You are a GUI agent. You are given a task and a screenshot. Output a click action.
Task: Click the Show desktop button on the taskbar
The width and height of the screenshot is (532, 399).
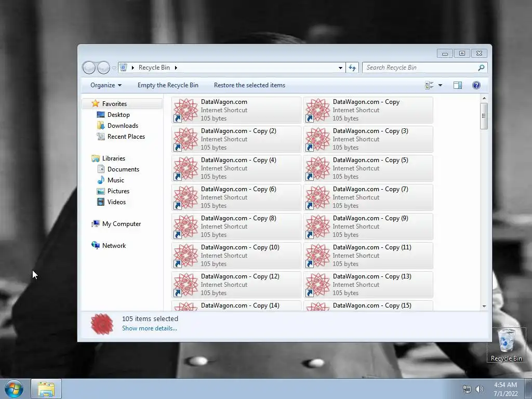coord(528,389)
